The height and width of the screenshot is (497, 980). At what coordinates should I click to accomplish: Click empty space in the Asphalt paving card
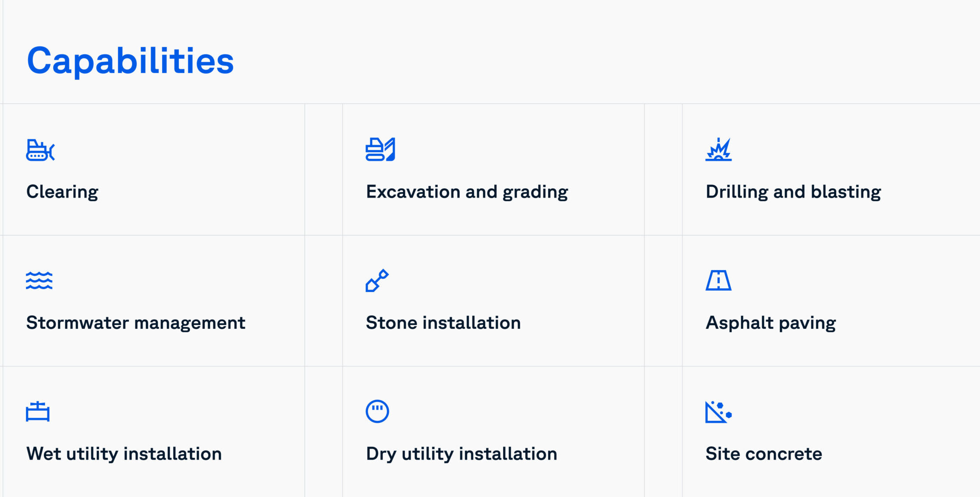898,285
